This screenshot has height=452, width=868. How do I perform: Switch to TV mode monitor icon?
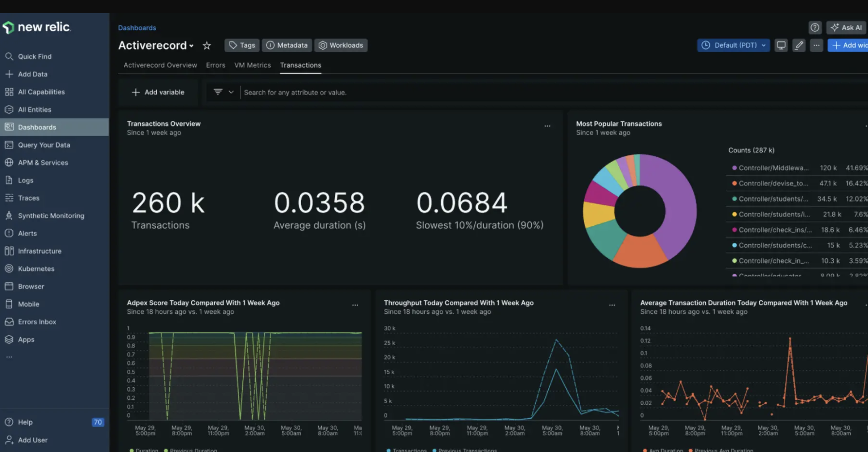pyautogui.click(x=781, y=45)
